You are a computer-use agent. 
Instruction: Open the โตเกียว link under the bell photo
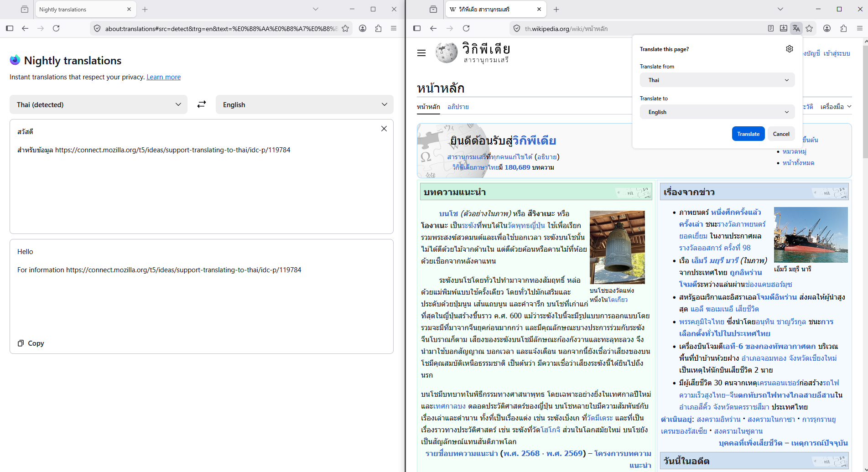[x=618, y=300]
